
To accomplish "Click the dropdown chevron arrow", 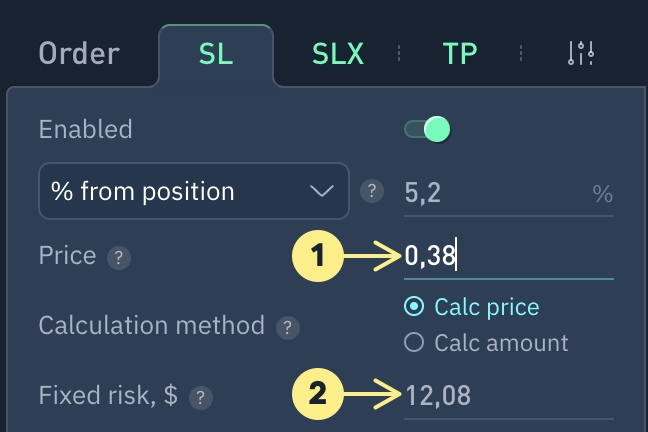I will [x=322, y=191].
